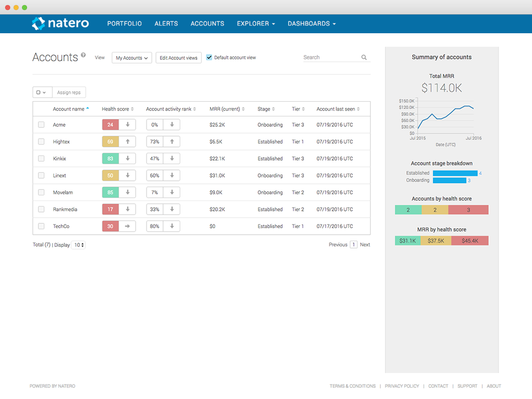532x399 pixels.
Task: Click Hightex health score up arrow
Action: [x=127, y=142]
